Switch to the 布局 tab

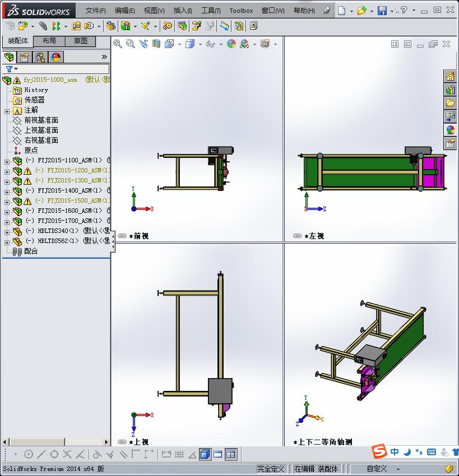tap(49, 41)
